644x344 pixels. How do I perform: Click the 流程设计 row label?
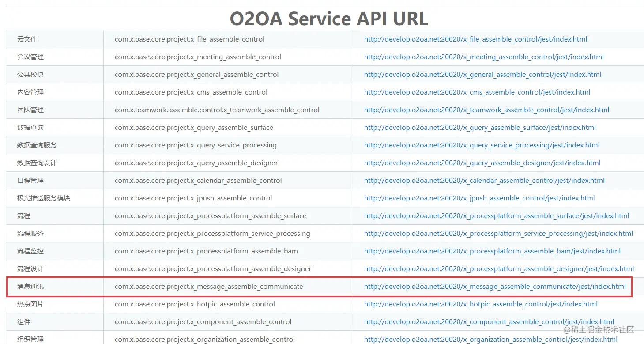(30, 269)
